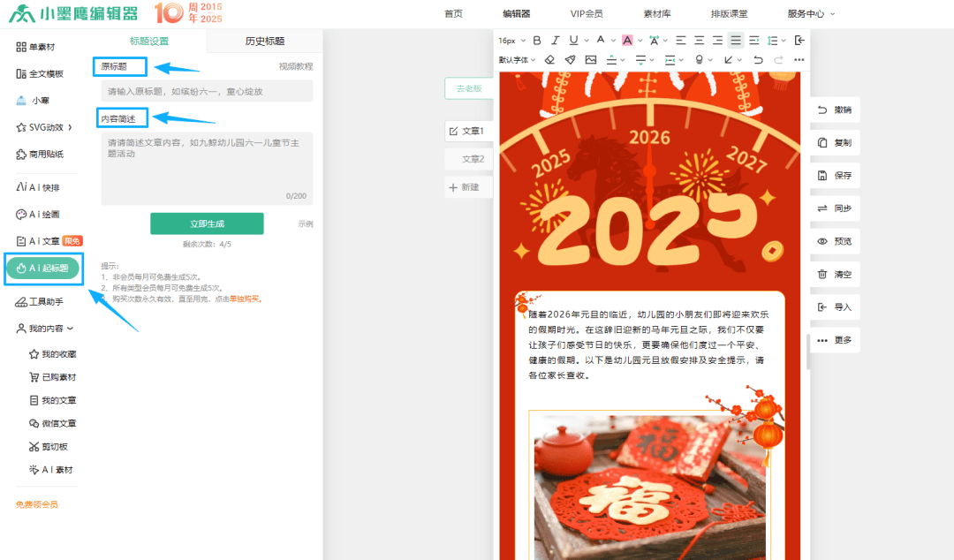The width and height of the screenshot is (954, 560).
Task: Enable justify alignment in the toolbar
Action: (736, 41)
